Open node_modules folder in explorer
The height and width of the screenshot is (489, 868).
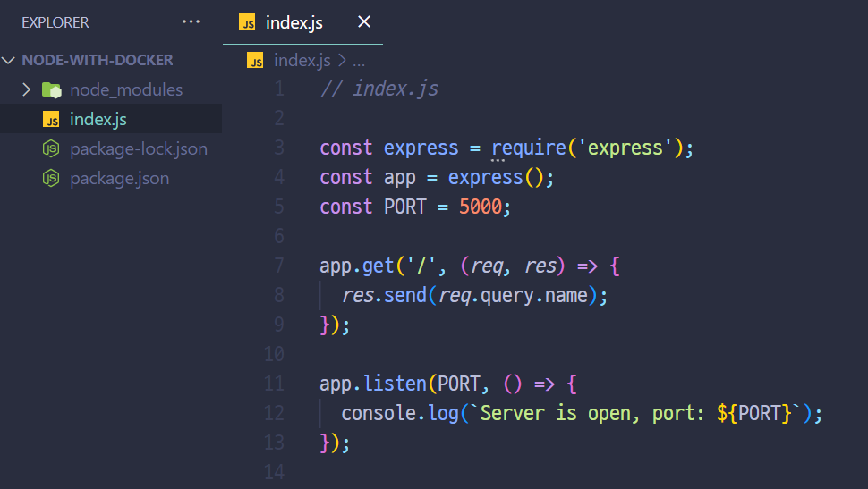(126, 89)
